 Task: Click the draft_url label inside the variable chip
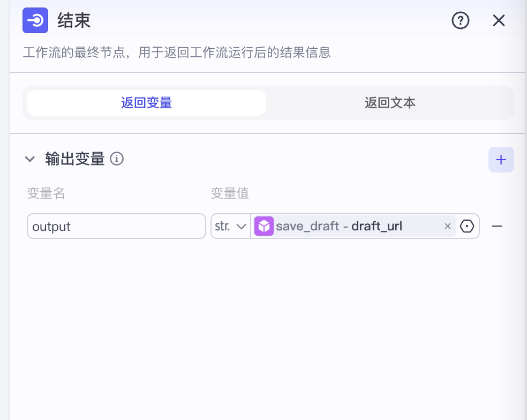click(377, 226)
